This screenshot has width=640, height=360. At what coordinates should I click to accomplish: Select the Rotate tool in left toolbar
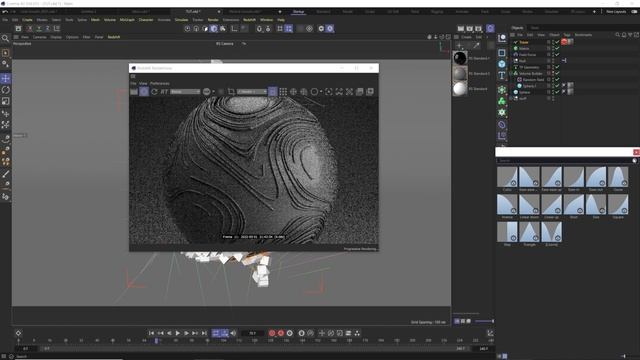pyautogui.click(x=6, y=90)
